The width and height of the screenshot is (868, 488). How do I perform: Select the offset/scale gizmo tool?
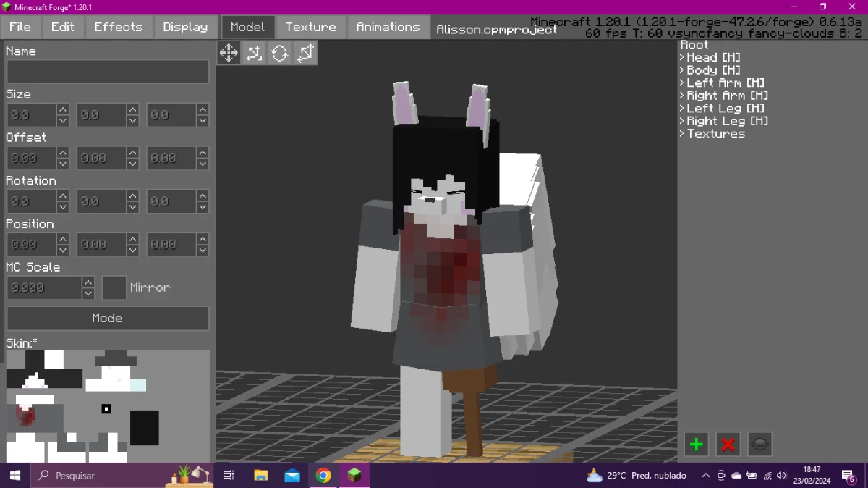tap(254, 53)
